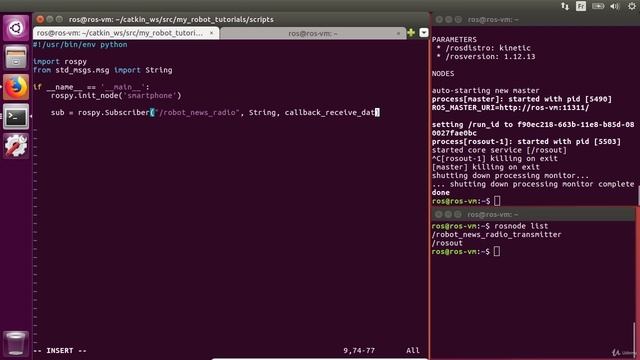Image resolution: width=640 pixels, height=360 pixels.
Task: Click the PARAMETERS heading in roscore output
Action: [454, 40]
